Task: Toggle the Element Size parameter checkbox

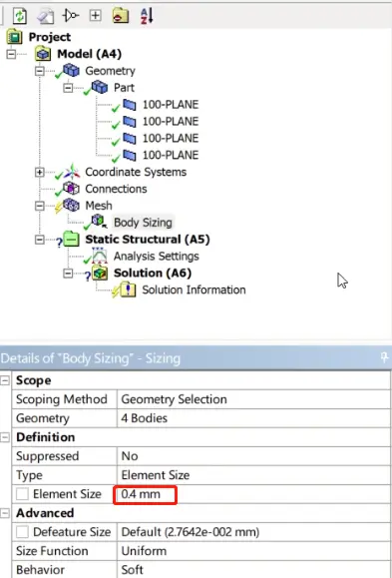Action: [22, 494]
